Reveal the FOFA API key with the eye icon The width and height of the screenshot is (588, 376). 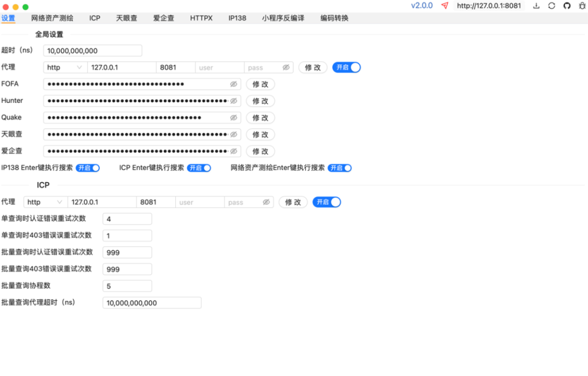pyautogui.click(x=234, y=84)
